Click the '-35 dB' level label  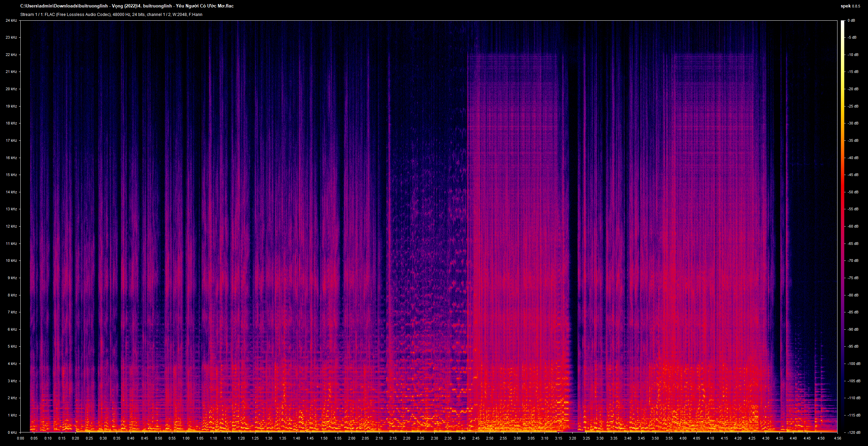853,140
